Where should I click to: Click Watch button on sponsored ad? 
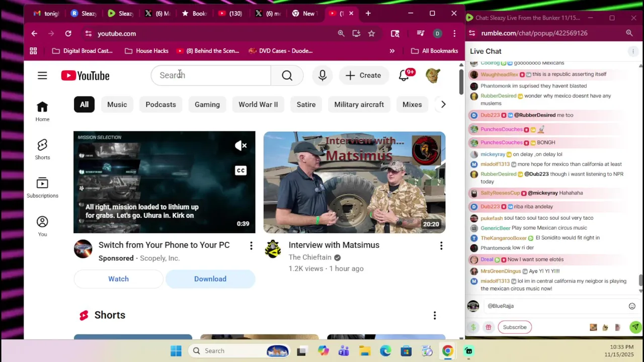tap(118, 279)
